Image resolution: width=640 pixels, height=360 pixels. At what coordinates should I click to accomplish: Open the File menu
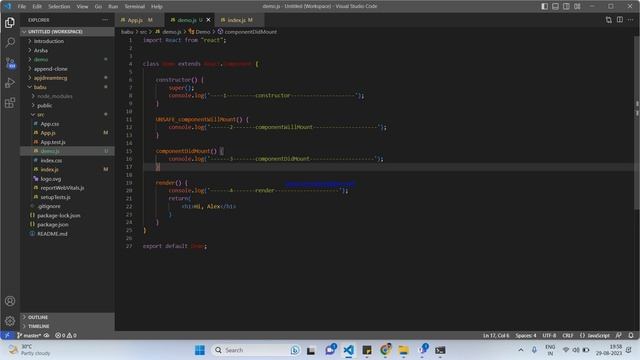[x=22, y=7]
